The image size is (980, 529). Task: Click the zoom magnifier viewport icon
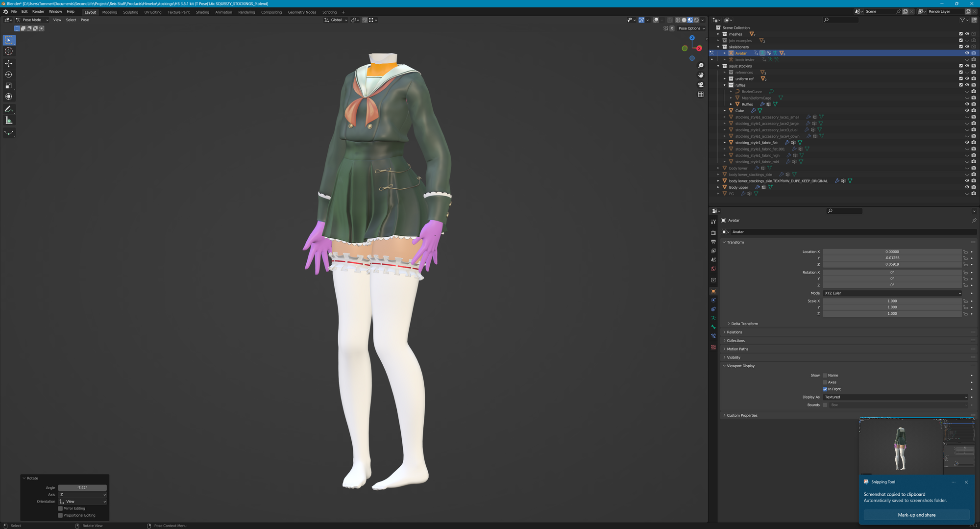[701, 66]
